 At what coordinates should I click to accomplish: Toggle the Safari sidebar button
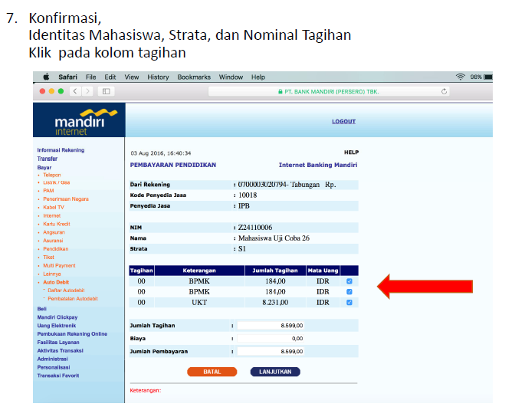pos(106,91)
